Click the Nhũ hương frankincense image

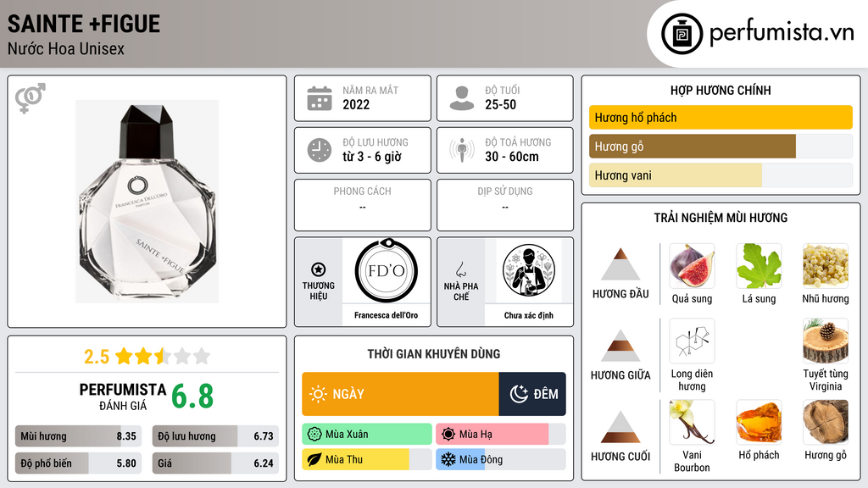point(826,266)
